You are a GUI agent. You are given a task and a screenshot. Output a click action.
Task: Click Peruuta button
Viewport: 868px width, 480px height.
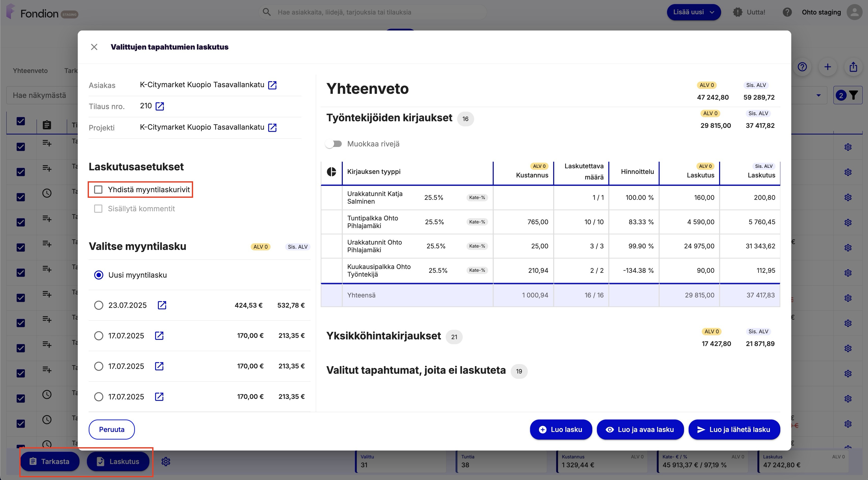[112, 429]
